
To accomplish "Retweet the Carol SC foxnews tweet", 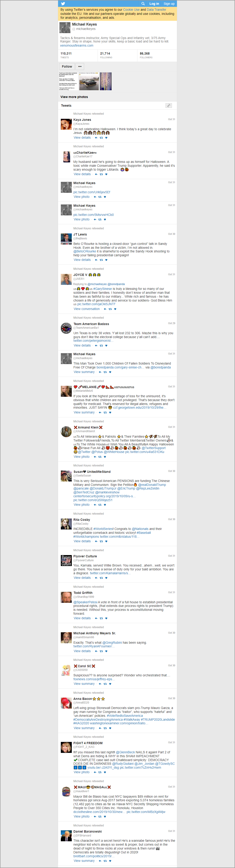I will click(105, 684).
